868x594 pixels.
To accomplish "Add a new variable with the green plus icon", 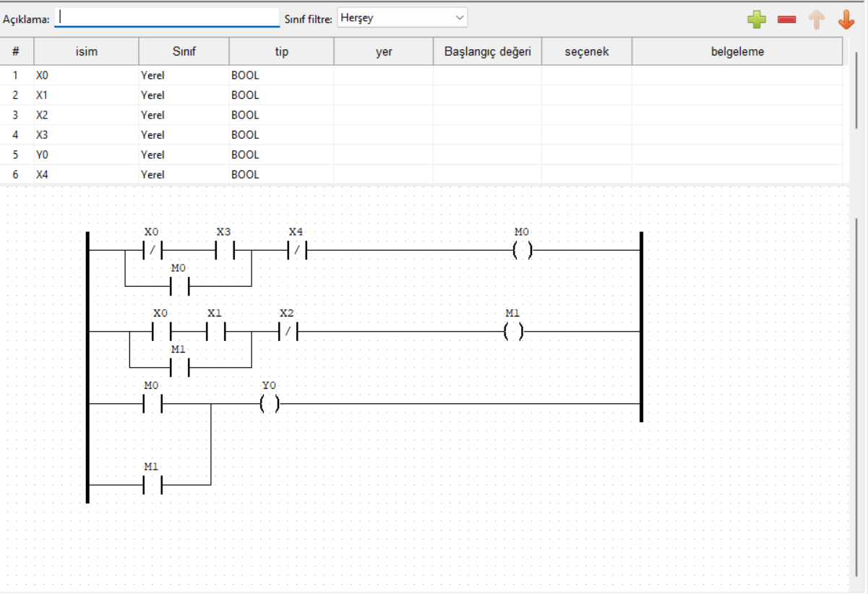I will tap(756, 17).
